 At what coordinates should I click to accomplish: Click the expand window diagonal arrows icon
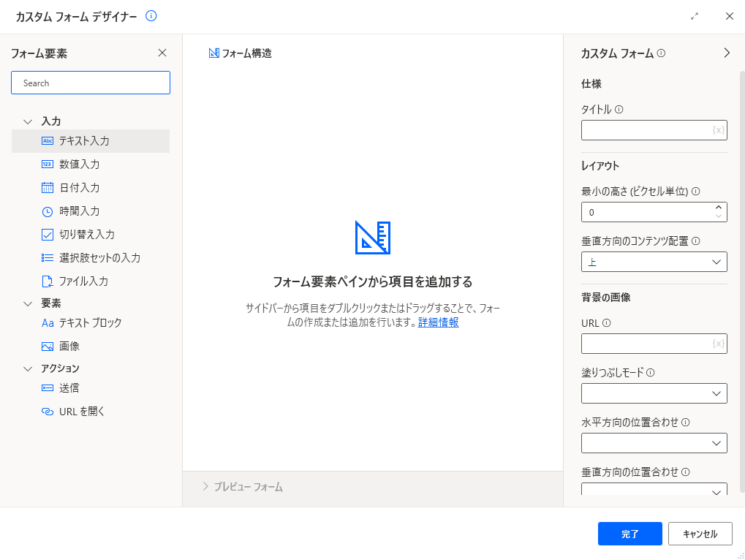695,16
